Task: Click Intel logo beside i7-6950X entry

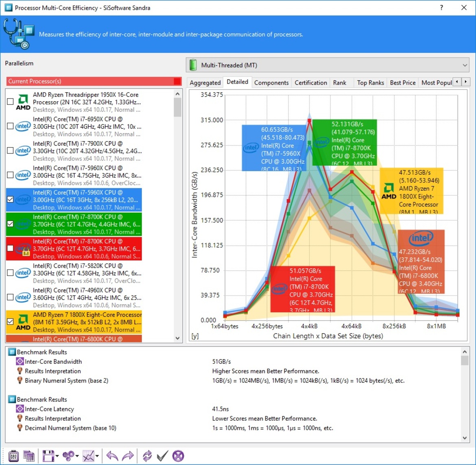Action: (x=23, y=126)
